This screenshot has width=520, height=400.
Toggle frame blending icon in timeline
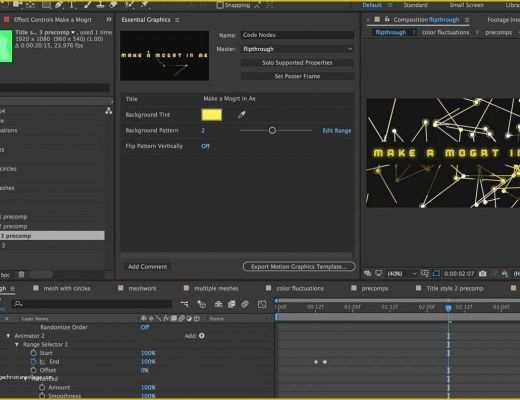pos(231,304)
